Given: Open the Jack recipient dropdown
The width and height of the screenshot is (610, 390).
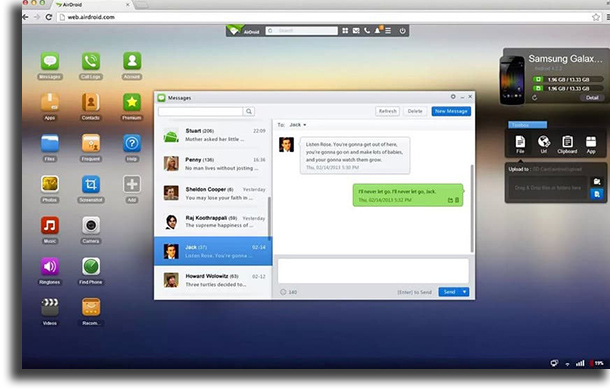Looking at the screenshot, I should (298, 125).
